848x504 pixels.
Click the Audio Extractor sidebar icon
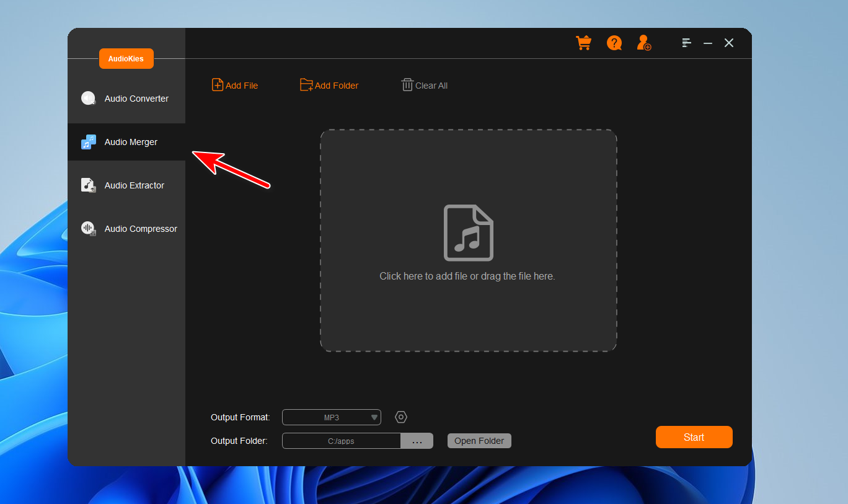tap(89, 185)
